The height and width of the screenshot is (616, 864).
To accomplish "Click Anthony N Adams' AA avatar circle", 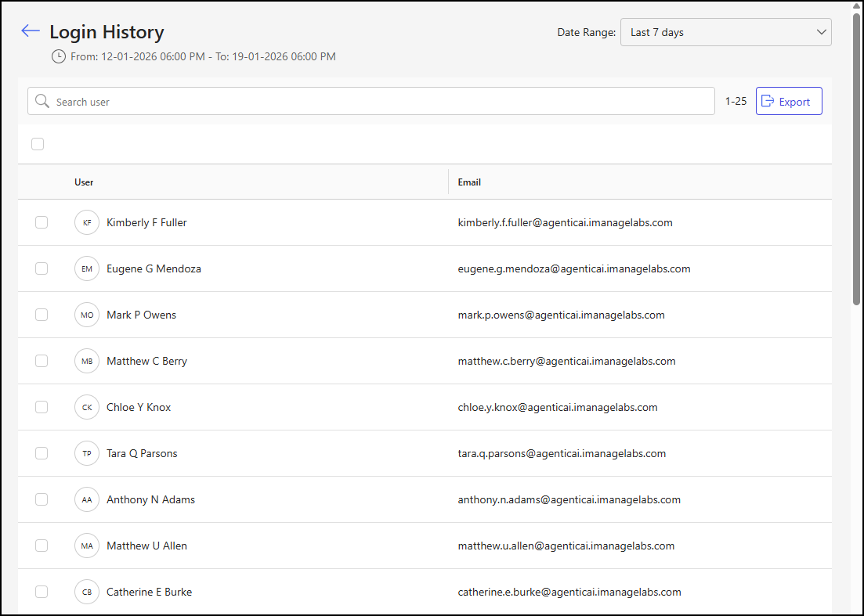I will (x=87, y=499).
